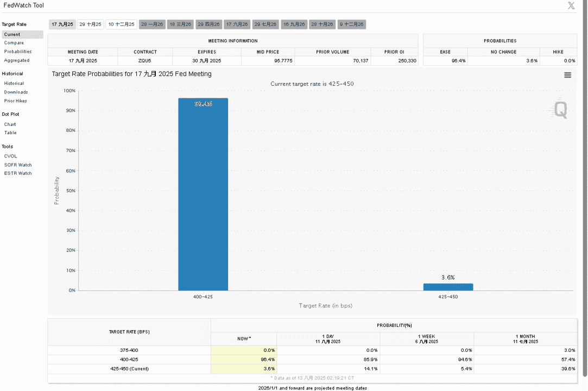
Task: Select the 17 九月25 meeting tab
Action: pyautogui.click(x=62, y=24)
